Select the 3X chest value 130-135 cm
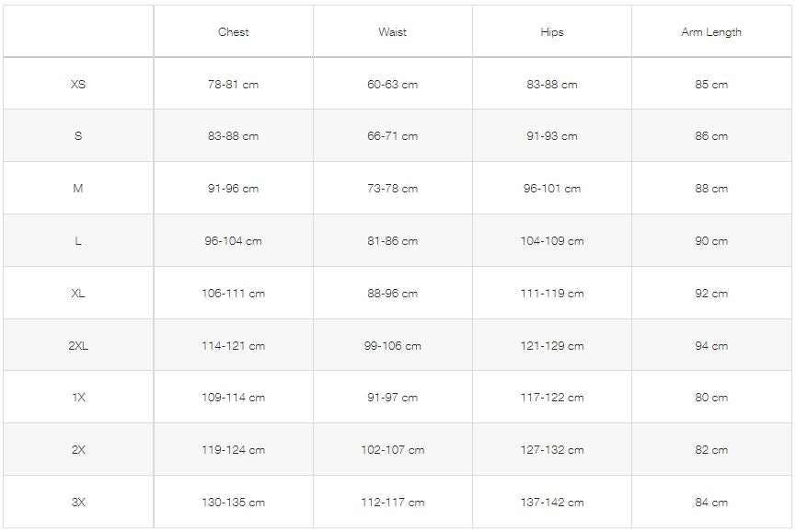 click(x=233, y=503)
